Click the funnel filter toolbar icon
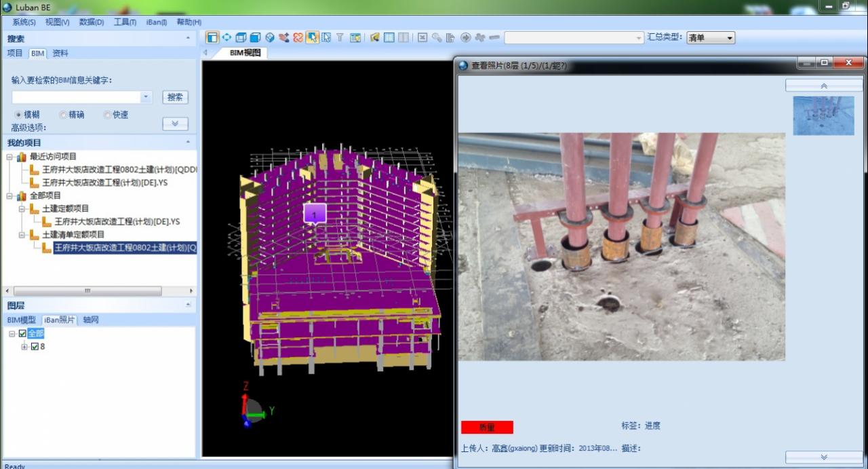 click(x=340, y=37)
